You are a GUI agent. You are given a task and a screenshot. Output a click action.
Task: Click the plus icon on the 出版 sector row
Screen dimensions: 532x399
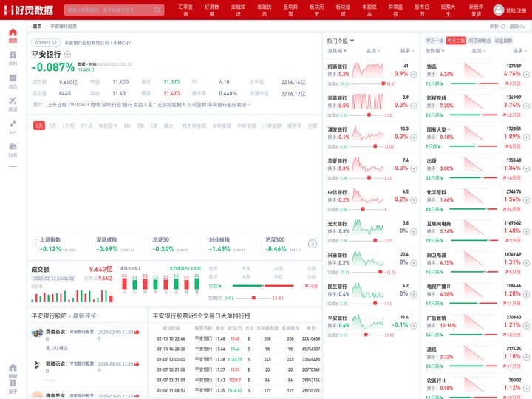[x=526, y=168]
